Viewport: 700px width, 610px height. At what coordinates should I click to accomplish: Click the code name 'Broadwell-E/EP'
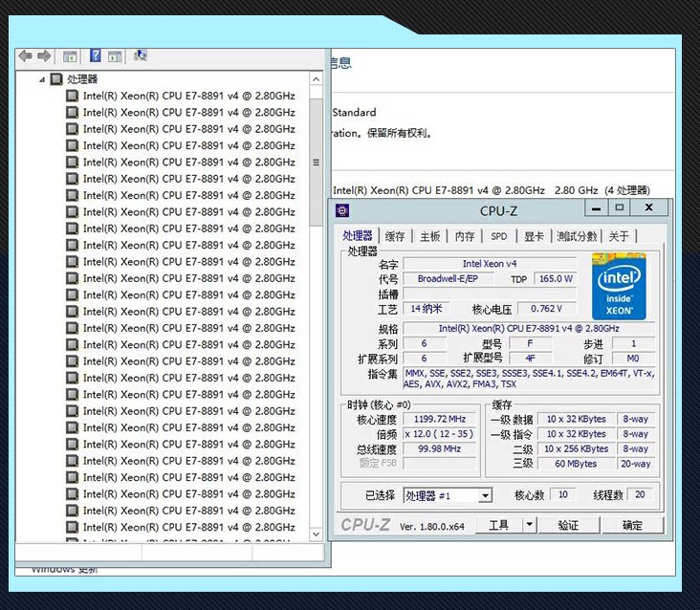(x=448, y=279)
